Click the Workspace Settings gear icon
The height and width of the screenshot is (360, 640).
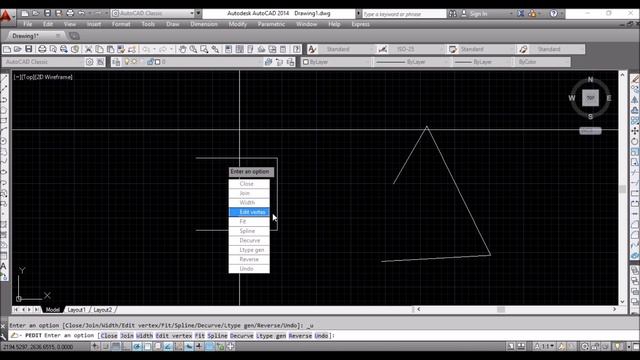click(x=89, y=62)
